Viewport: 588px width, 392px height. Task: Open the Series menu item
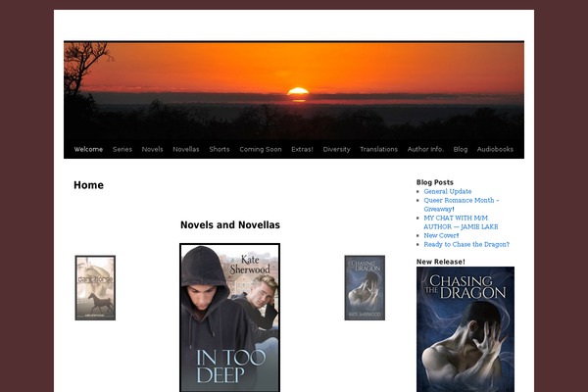[x=122, y=149]
